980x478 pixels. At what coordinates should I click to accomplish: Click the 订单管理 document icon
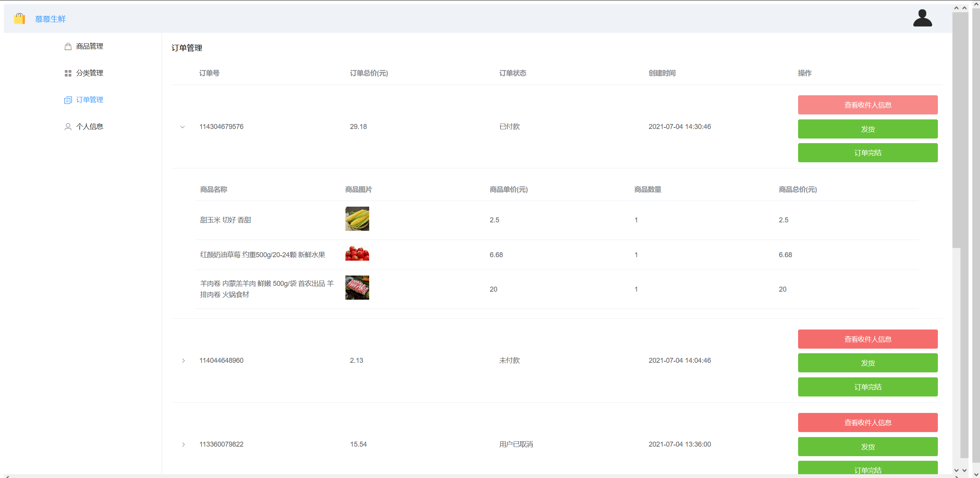click(68, 100)
